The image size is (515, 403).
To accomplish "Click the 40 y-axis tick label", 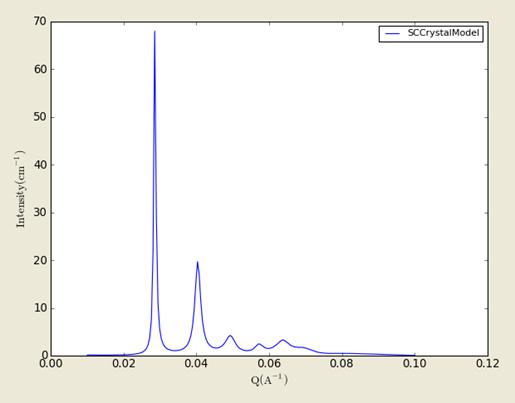I will tap(40, 165).
